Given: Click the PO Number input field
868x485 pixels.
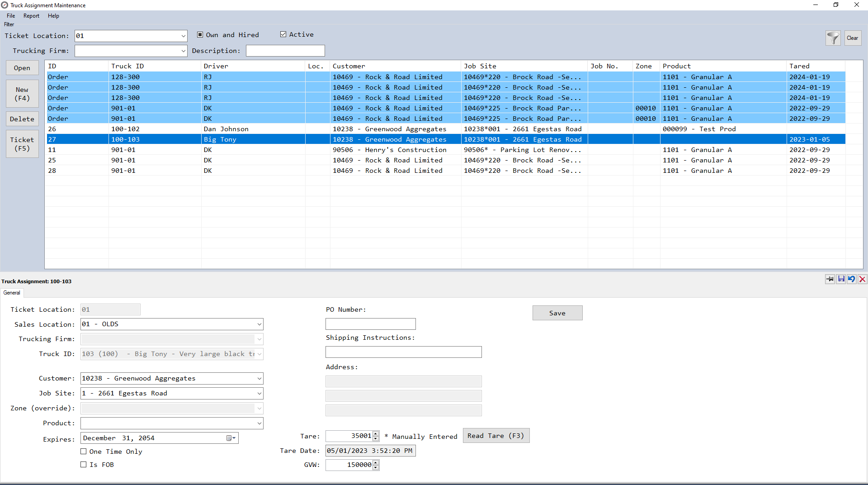Looking at the screenshot, I should tap(371, 324).
